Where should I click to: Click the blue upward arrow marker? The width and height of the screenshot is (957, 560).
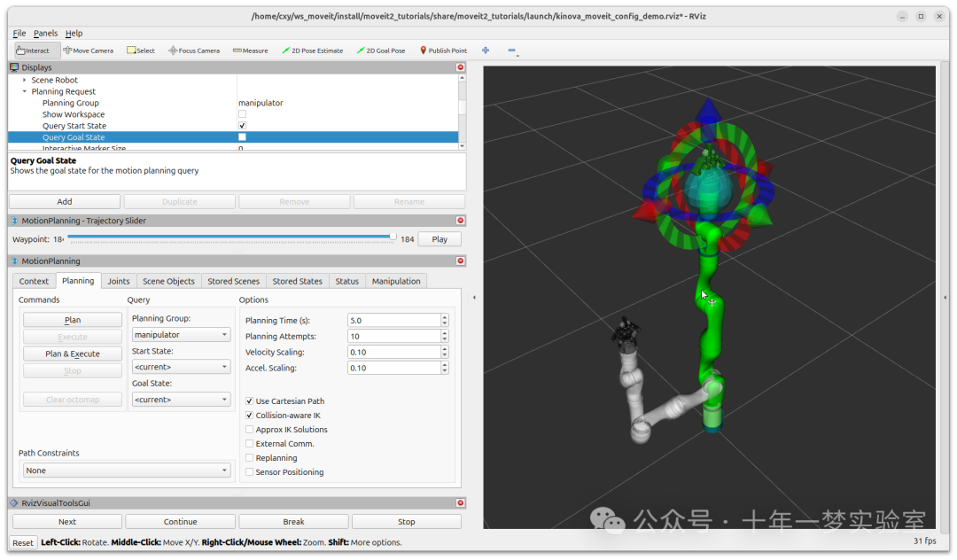[x=708, y=111]
